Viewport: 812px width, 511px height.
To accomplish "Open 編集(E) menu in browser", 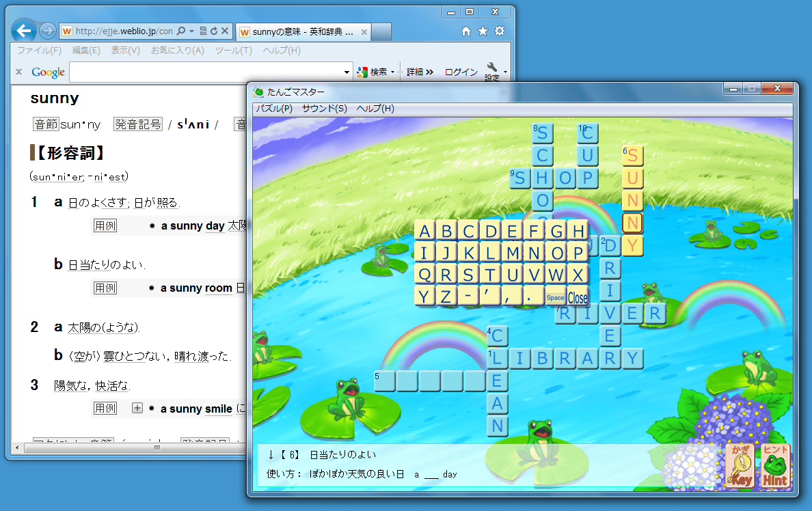I will click(86, 51).
